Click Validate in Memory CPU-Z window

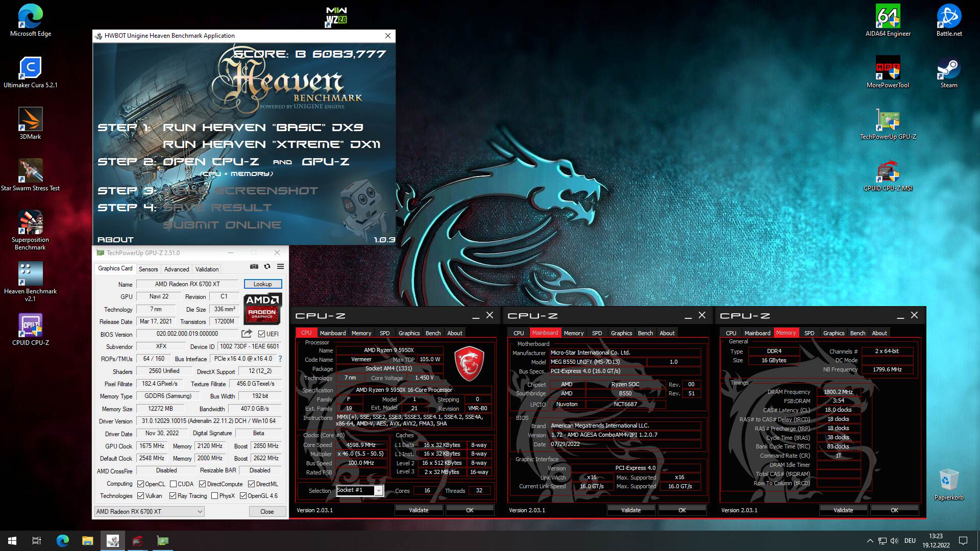843,510
